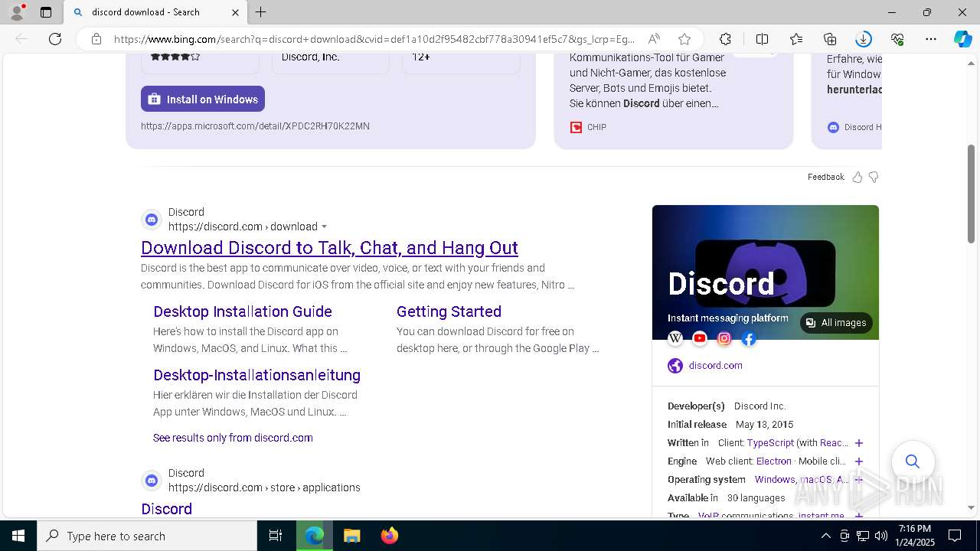The width and height of the screenshot is (980, 551).
Task: Add page to favorites star
Action: (x=684, y=39)
